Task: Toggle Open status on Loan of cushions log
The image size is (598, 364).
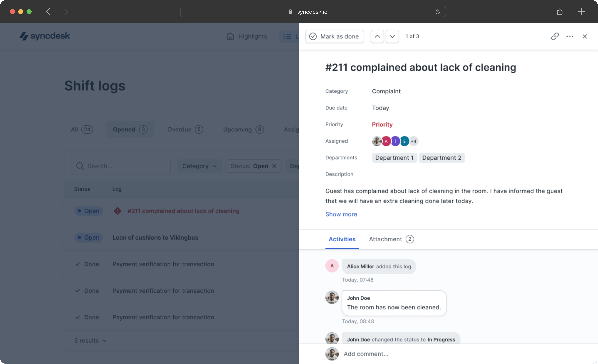Action: click(x=89, y=237)
